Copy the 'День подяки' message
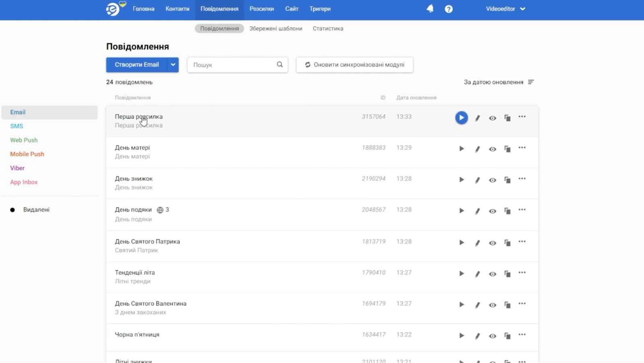This screenshot has height=363, width=644. coord(508,211)
